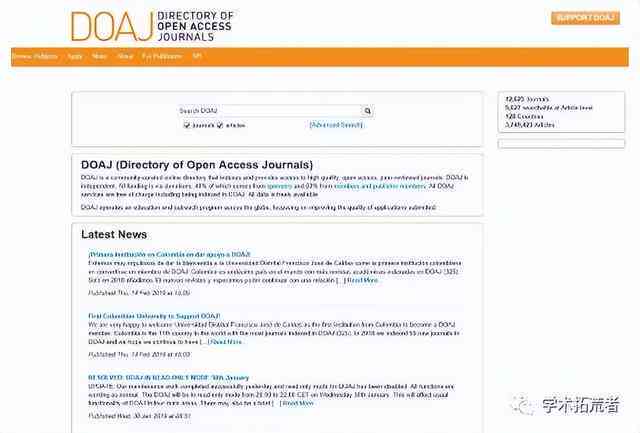Click the DOAJ logo in the header
The width and height of the screenshot is (640, 433).
click(152, 26)
